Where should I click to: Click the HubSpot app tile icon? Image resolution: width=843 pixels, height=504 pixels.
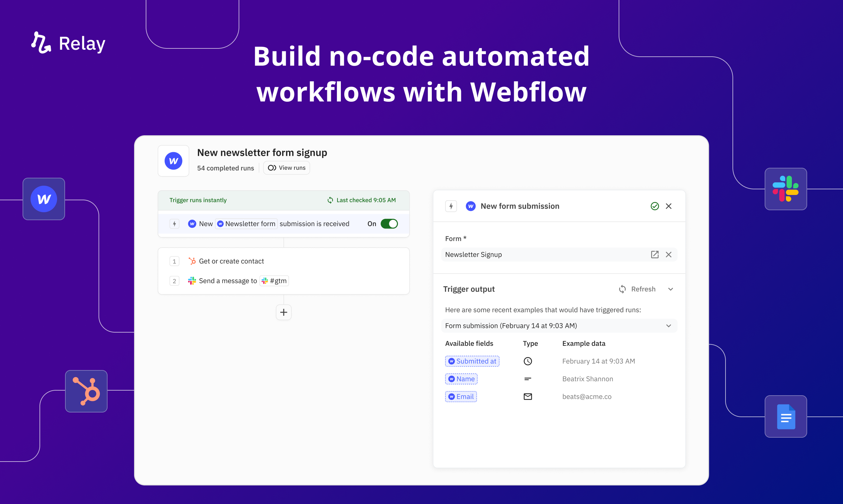point(86,391)
